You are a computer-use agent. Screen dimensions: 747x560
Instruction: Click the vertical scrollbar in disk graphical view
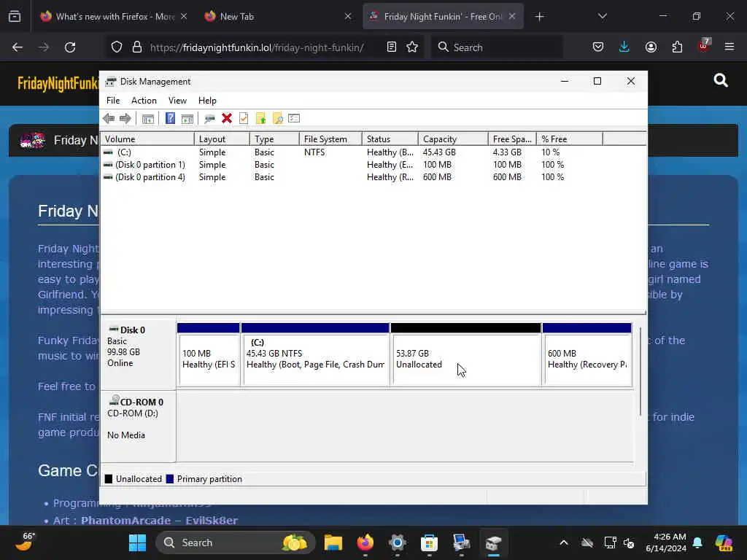(x=640, y=371)
